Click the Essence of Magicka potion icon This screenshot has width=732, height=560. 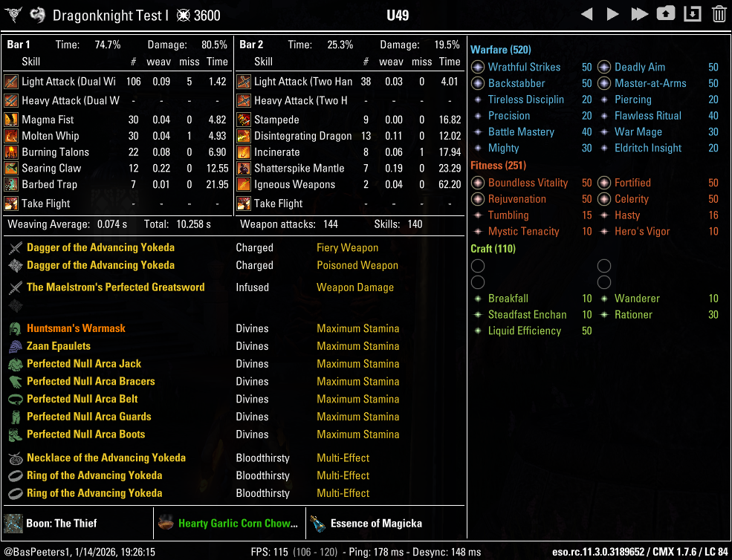[317, 524]
